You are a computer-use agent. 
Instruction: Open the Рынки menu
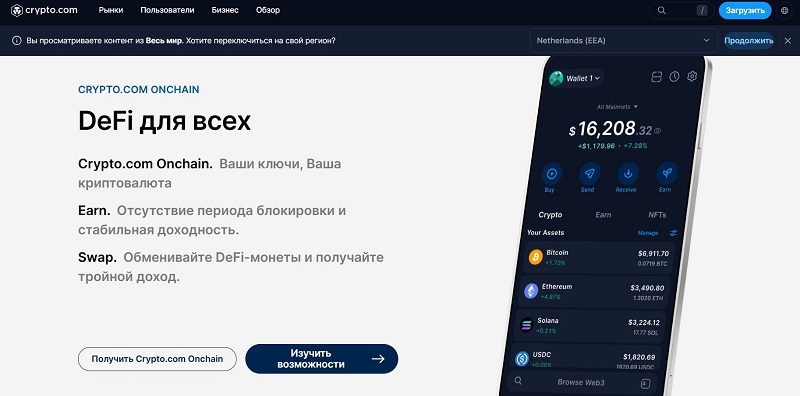(x=111, y=10)
